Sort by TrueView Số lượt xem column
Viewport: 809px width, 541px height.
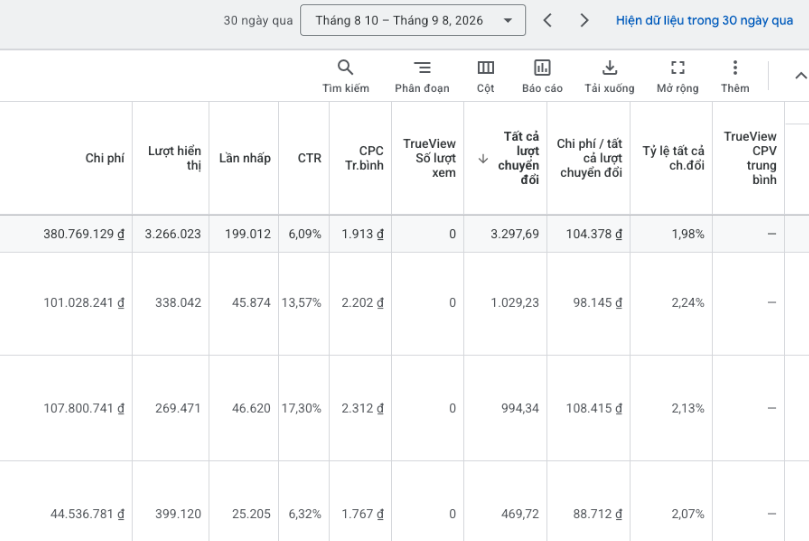(x=429, y=158)
